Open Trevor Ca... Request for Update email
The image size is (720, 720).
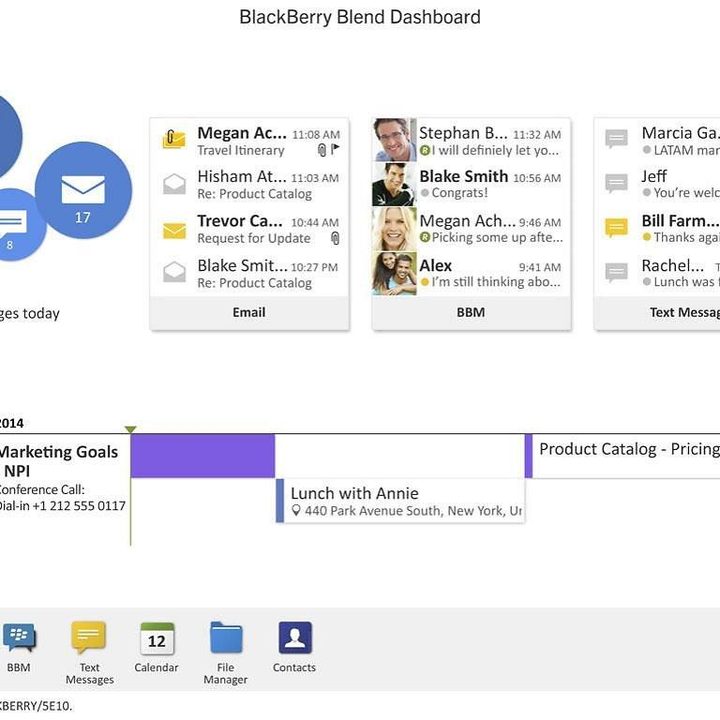(249, 229)
